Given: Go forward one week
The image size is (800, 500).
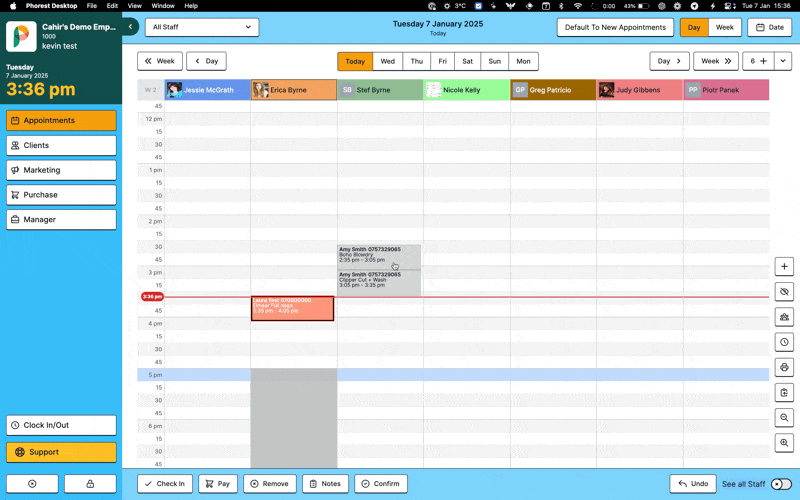Looking at the screenshot, I should 716,61.
